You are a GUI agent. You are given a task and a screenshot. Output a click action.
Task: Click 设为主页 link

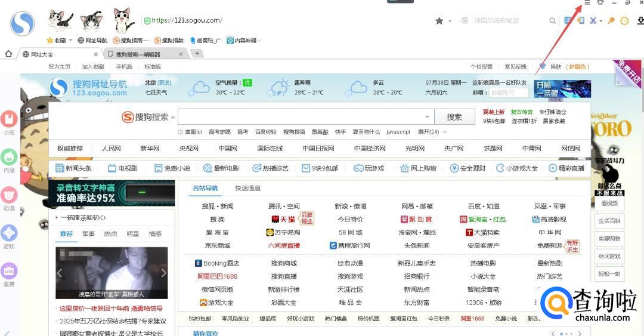[x=59, y=67]
